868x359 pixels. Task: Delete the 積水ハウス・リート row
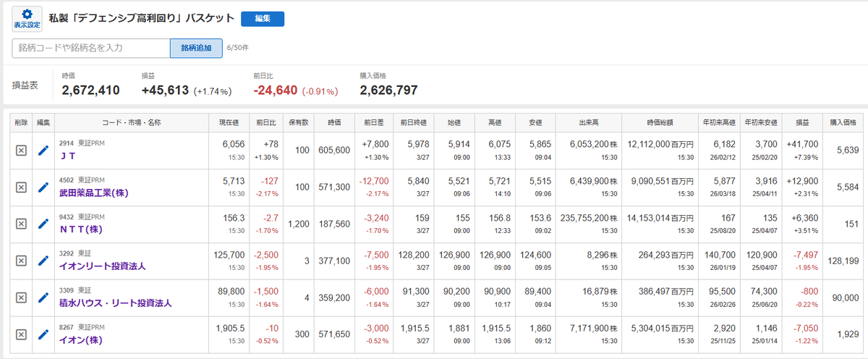(21, 297)
